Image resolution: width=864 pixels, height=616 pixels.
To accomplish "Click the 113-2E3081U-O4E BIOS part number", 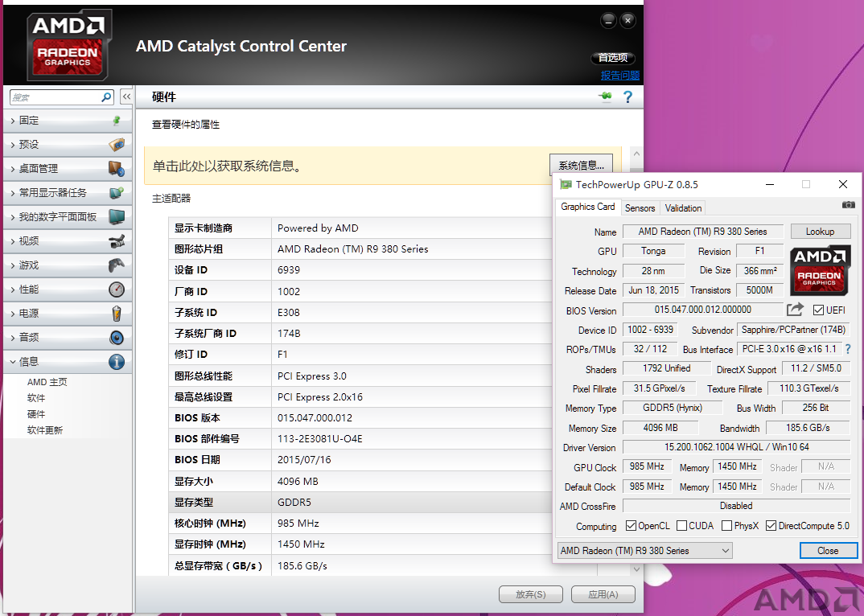I will point(319,439).
